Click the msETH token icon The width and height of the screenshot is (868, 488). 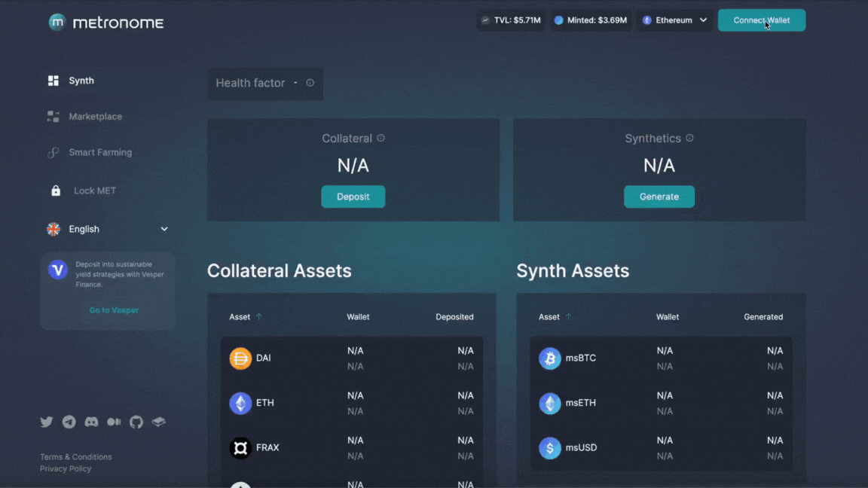click(x=550, y=404)
